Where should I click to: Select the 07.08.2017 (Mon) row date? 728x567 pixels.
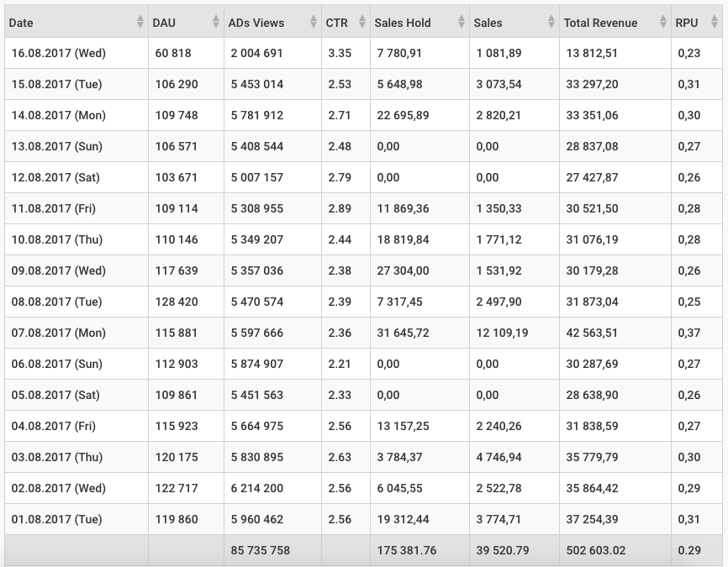coord(59,333)
